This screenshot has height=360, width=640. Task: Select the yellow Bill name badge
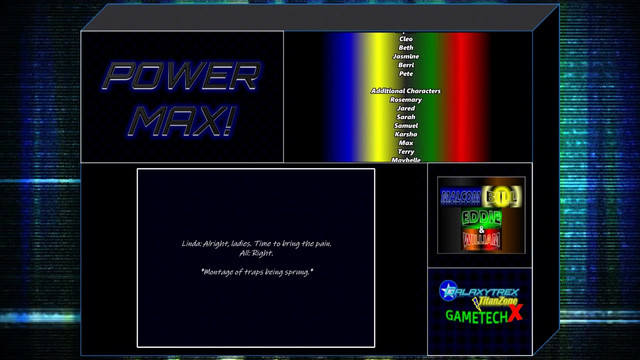[502, 196]
